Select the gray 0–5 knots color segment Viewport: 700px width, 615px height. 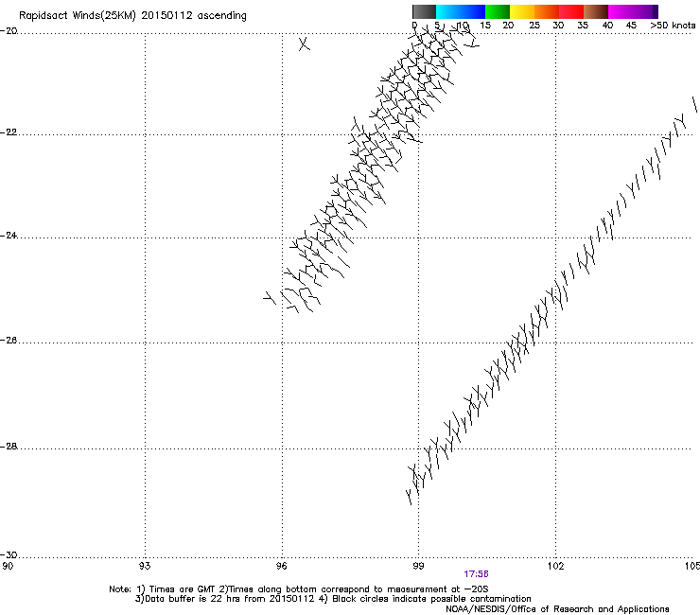pyautogui.click(x=424, y=11)
